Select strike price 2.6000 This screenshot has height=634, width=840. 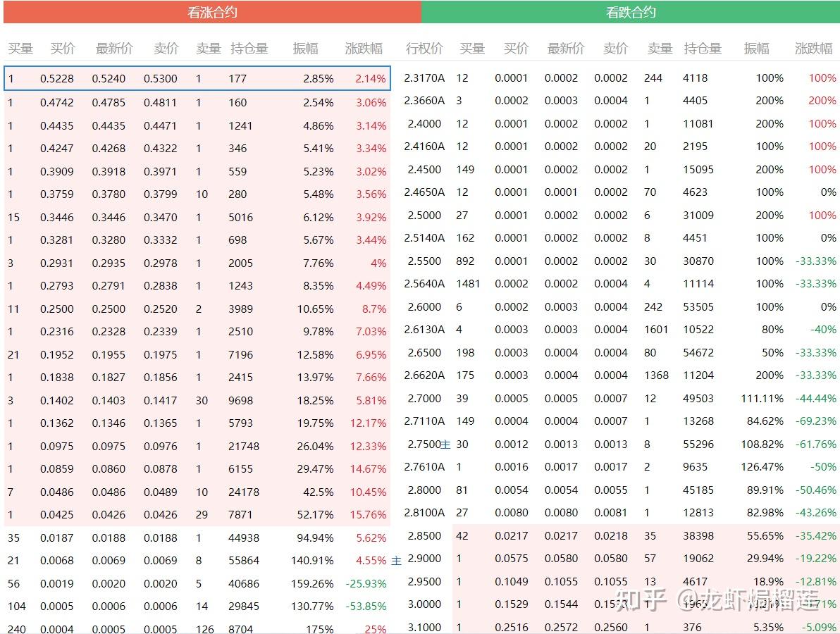[424, 307]
